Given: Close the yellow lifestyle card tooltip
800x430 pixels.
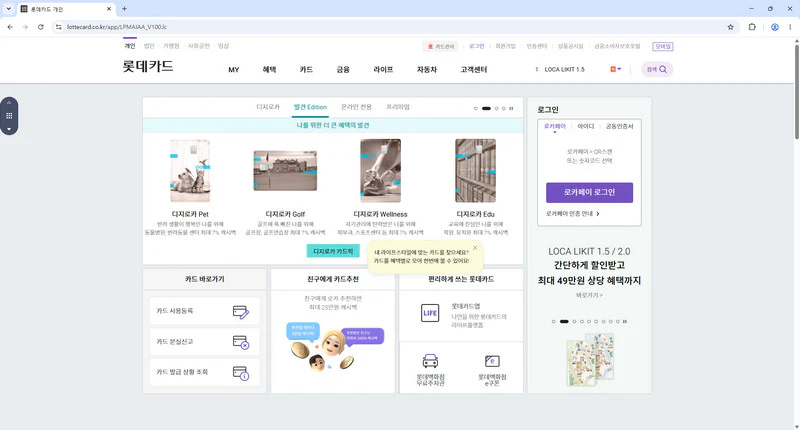Looking at the screenshot, I should pyautogui.click(x=475, y=248).
